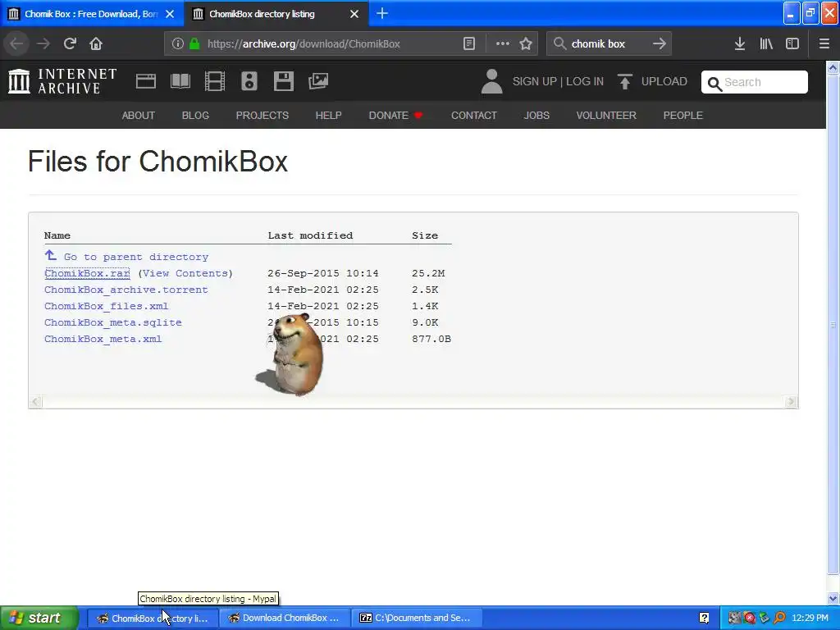Open the browser hamburger menu
Viewport: 840px width, 630px height.
point(824,43)
